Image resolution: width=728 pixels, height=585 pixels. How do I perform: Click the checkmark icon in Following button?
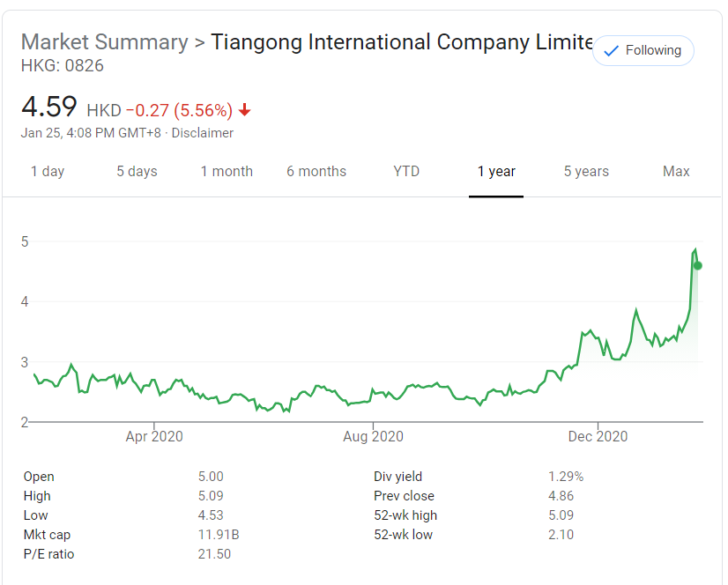[x=612, y=50]
